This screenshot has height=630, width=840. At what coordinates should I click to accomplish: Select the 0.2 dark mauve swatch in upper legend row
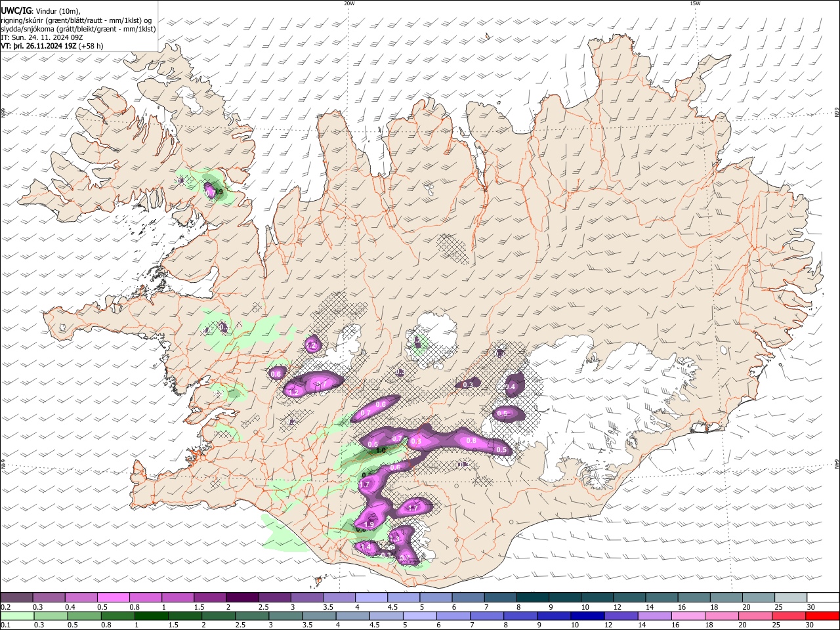click(x=16, y=597)
